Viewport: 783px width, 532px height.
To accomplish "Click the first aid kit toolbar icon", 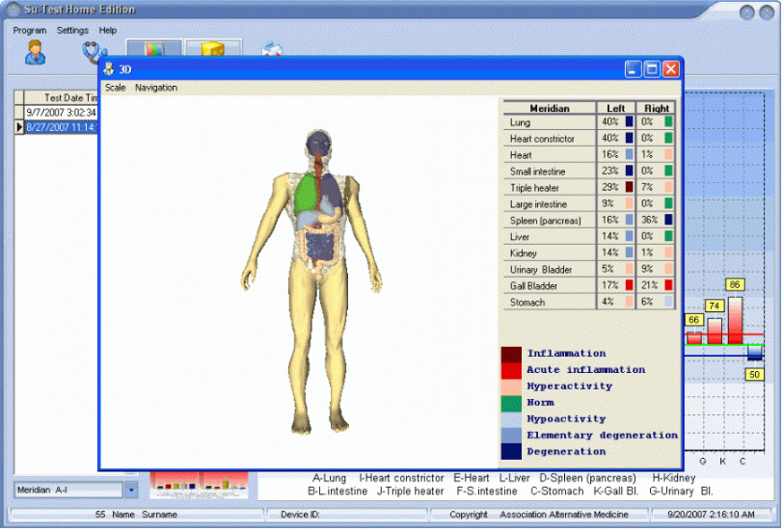I will (x=273, y=50).
